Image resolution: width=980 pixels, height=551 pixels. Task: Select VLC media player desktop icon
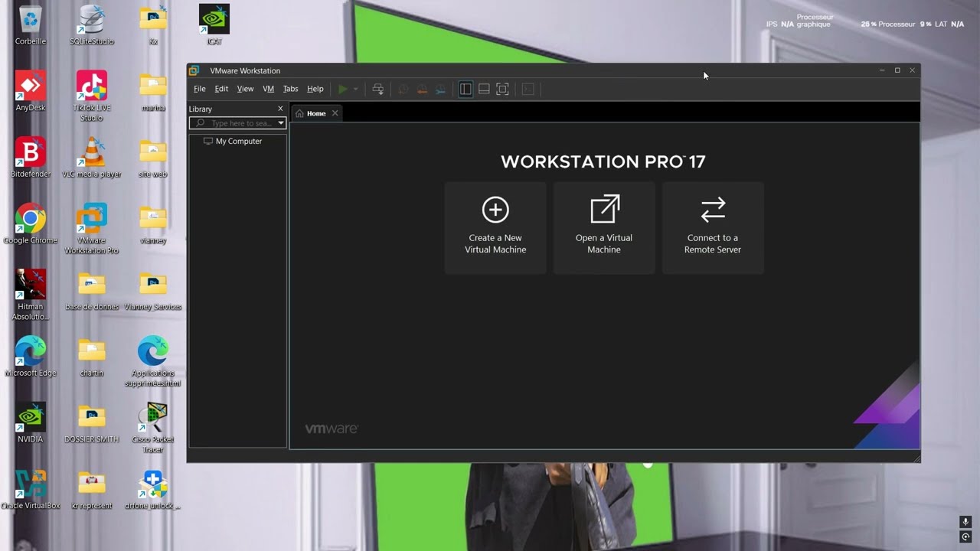pyautogui.click(x=92, y=158)
